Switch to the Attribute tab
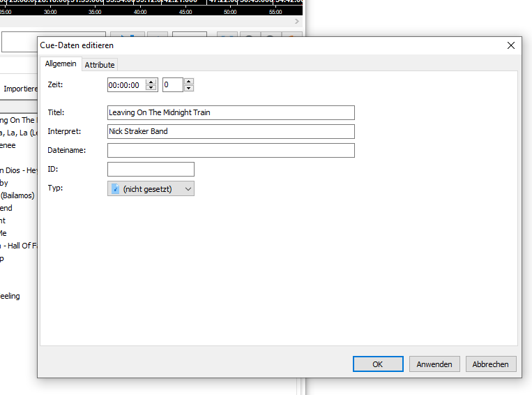The image size is (532, 395). pos(99,65)
